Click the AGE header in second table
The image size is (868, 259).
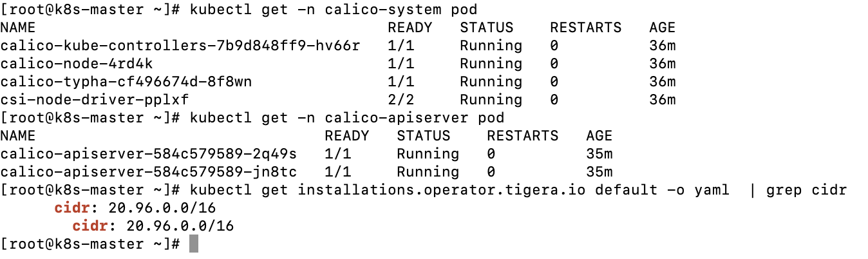pos(599,136)
